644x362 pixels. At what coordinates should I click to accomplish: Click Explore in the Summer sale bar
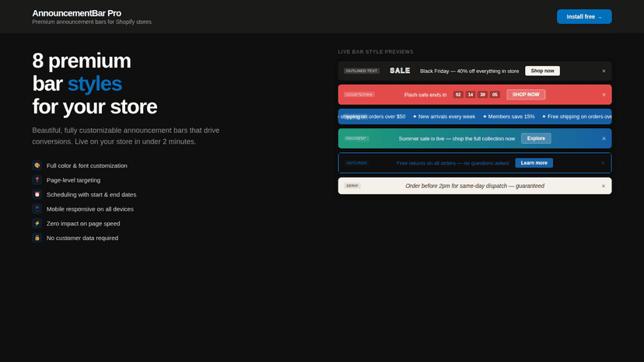536,138
